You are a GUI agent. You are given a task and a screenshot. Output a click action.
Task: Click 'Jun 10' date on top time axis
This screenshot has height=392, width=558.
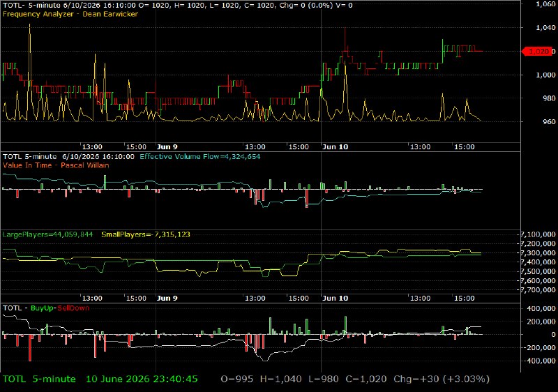335,147
